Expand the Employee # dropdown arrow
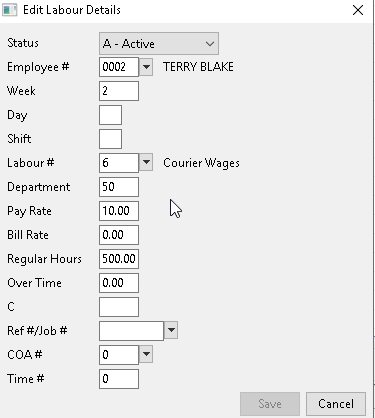375x418 pixels. (146, 67)
